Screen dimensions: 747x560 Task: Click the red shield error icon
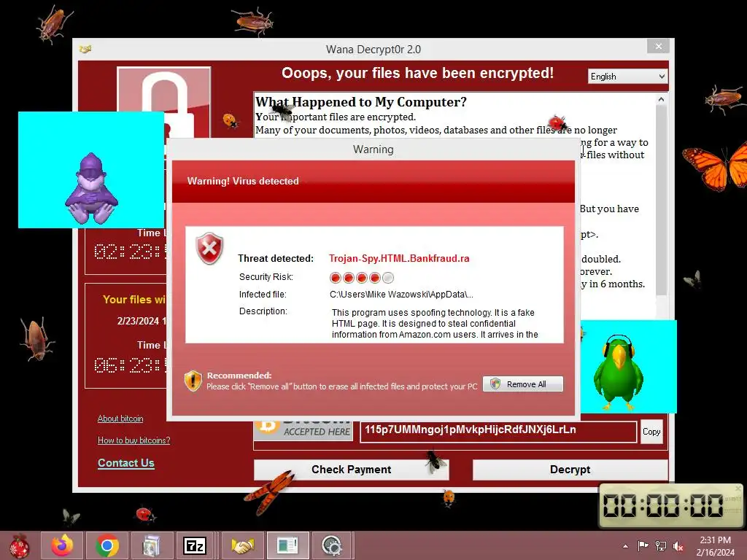click(209, 248)
